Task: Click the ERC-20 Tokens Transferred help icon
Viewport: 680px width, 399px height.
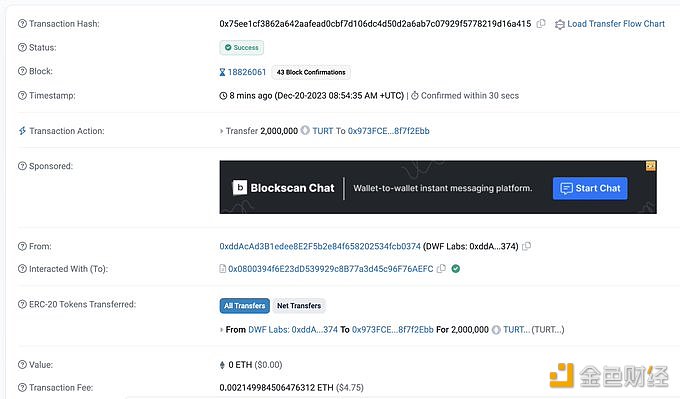Action: pyautogui.click(x=22, y=304)
